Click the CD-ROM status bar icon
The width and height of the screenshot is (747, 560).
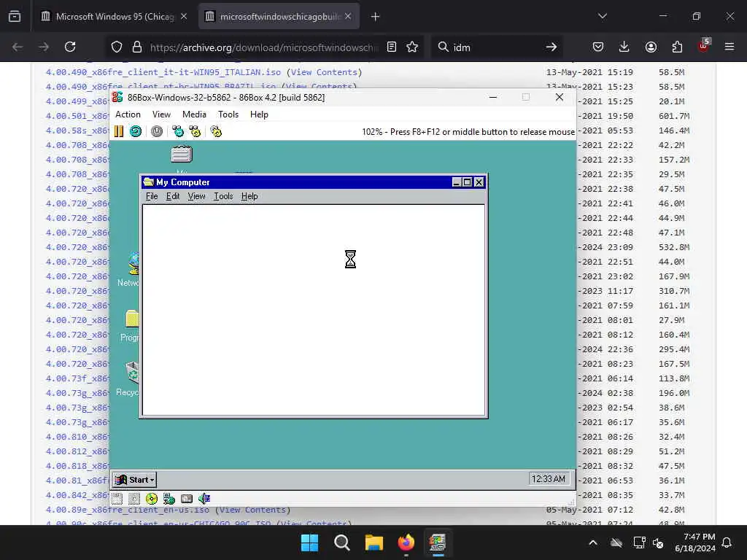(x=152, y=499)
